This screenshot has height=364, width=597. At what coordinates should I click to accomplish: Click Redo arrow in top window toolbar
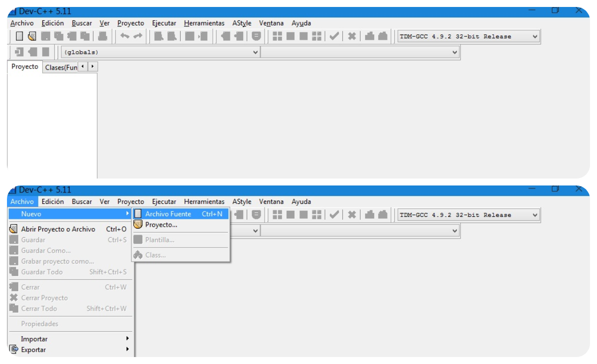click(x=138, y=36)
